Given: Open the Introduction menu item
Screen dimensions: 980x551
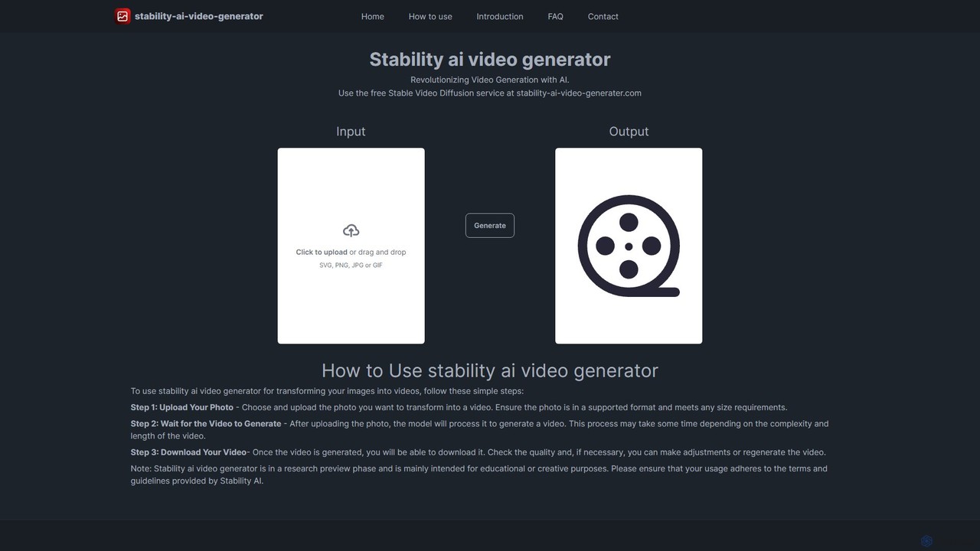Looking at the screenshot, I should tap(500, 16).
